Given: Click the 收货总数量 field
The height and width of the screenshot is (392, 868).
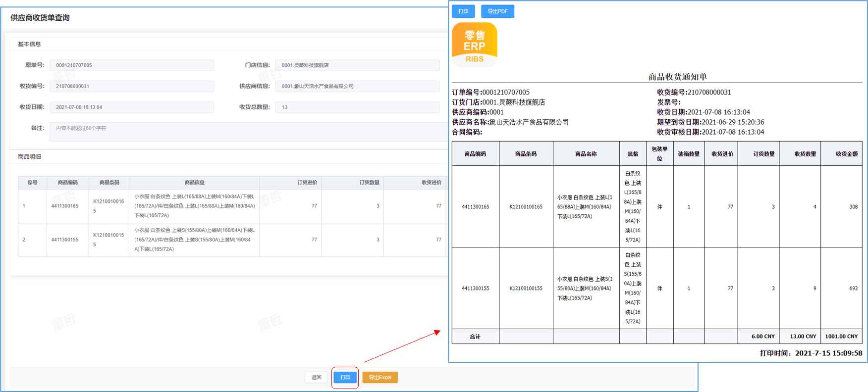Looking at the screenshot, I should (357, 107).
